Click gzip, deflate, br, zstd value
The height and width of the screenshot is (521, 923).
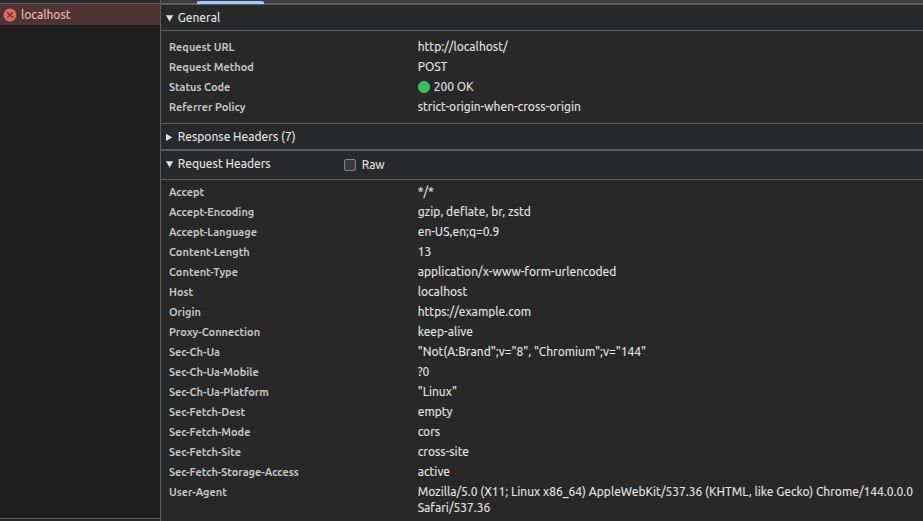[x=474, y=211]
